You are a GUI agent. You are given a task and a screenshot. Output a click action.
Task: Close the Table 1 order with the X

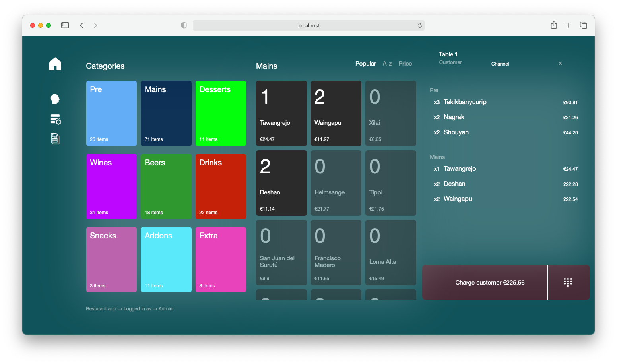(560, 63)
